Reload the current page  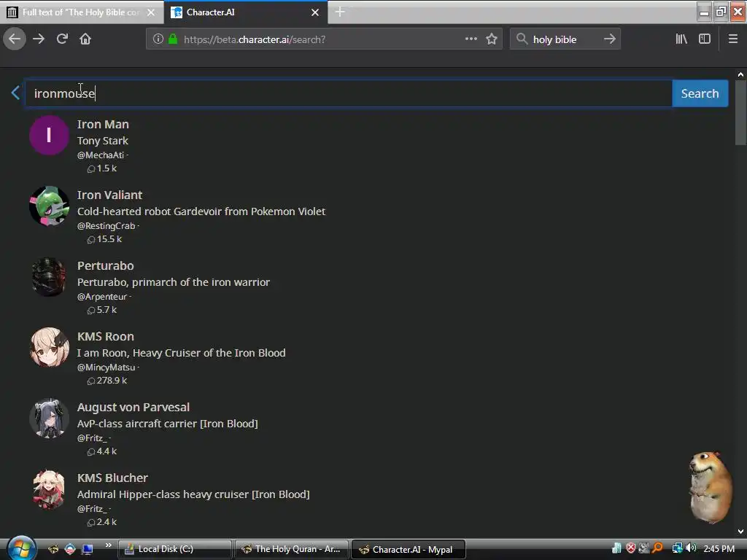tap(62, 39)
